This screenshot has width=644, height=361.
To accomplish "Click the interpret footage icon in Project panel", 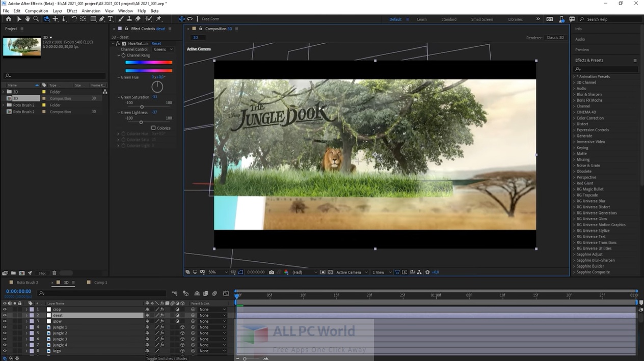I will pos(5,273).
